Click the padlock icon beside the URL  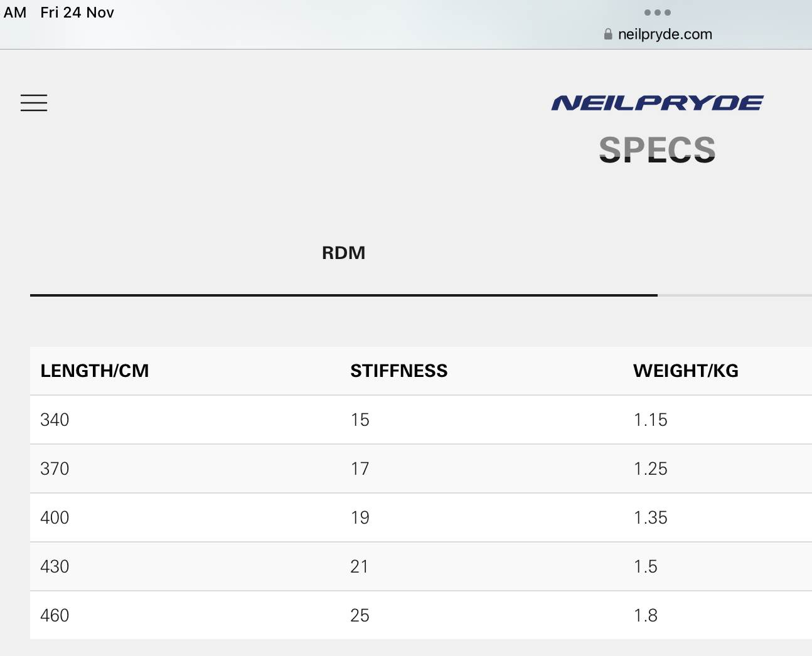click(x=608, y=34)
